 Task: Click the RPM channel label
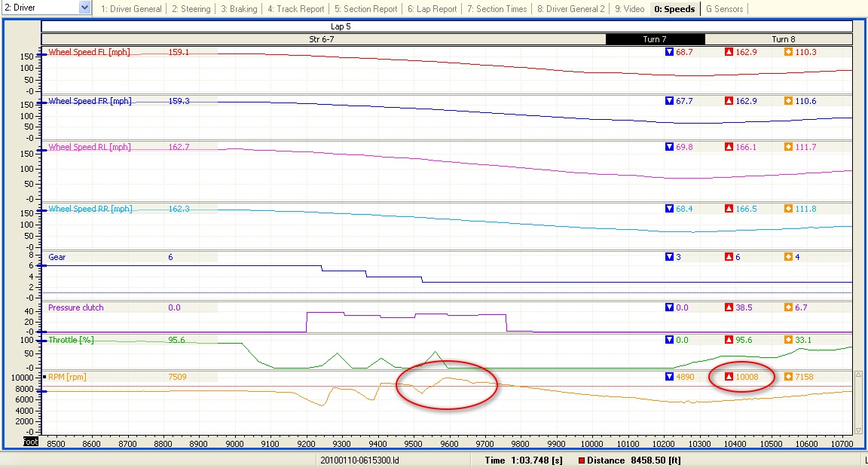tap(67, 377)
